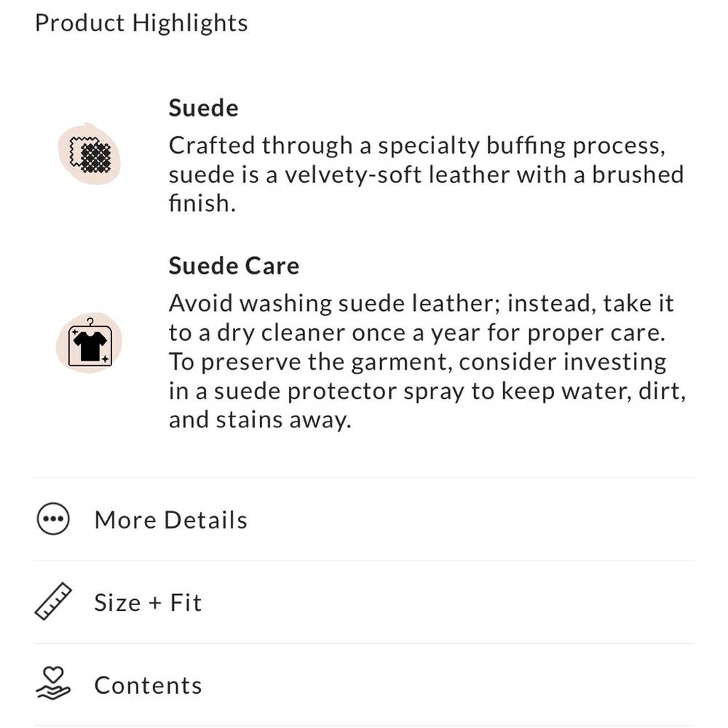Click the bold Suede heading
This screenshot has width=728, height=728.
203,108
